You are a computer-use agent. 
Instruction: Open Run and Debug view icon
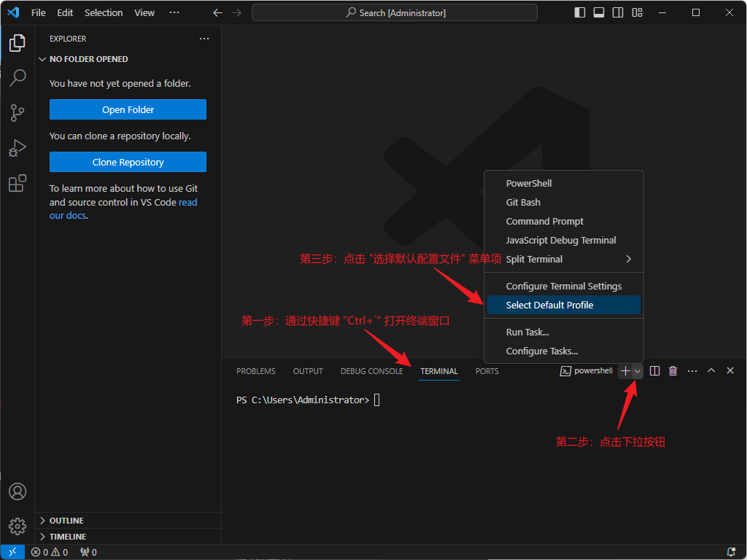pyautogui.click(x=18, y=148)
